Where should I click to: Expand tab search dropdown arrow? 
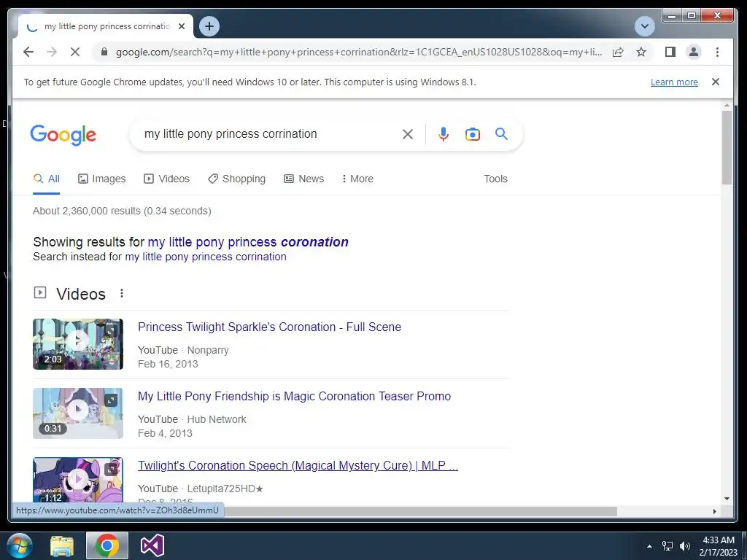click(645, 26)
